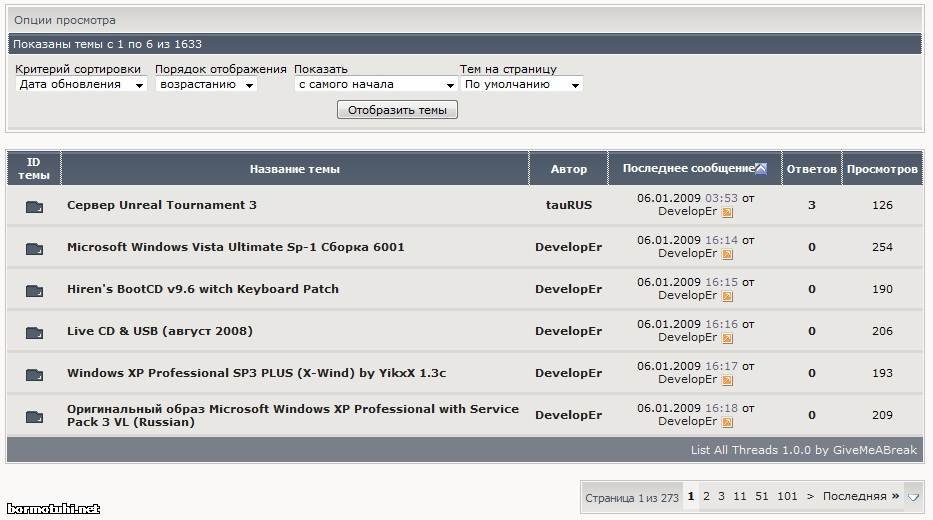
Task: Sort by Просмотров column header
Action: coord(882,169)
